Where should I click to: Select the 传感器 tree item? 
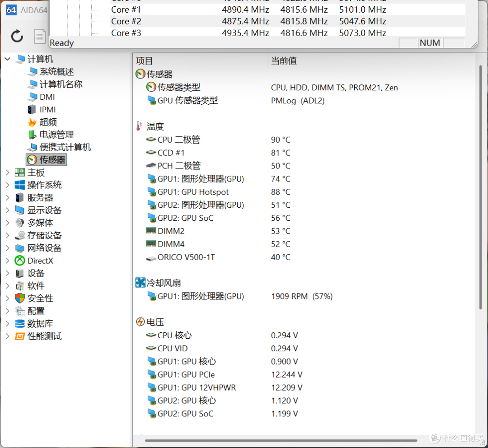47,160
